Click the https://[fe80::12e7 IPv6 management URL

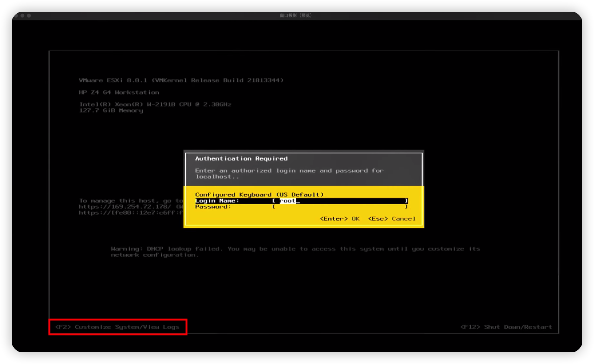131,213
